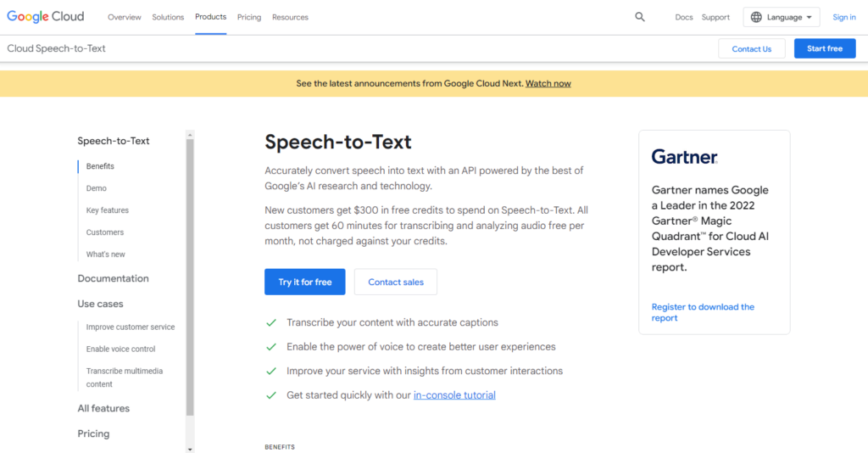Open the Overview nav item
The height and width of the screenshot is (453, 868).
point(125,17)
